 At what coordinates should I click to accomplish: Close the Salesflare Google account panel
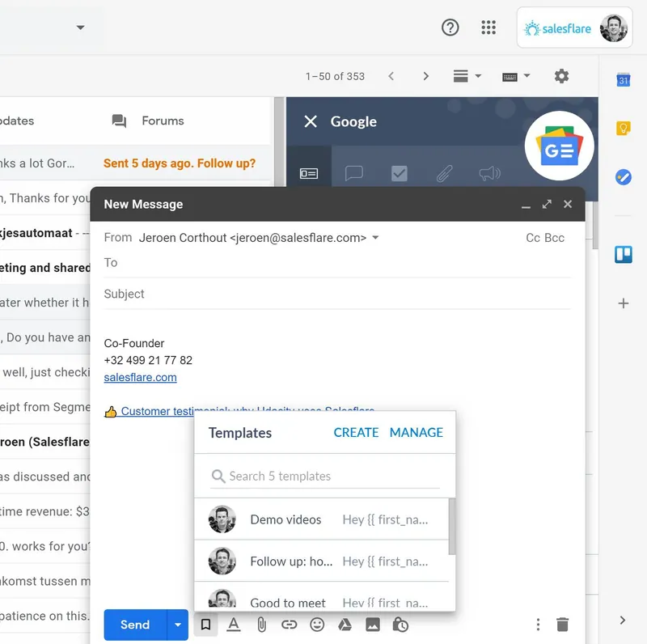click(311, 121)
